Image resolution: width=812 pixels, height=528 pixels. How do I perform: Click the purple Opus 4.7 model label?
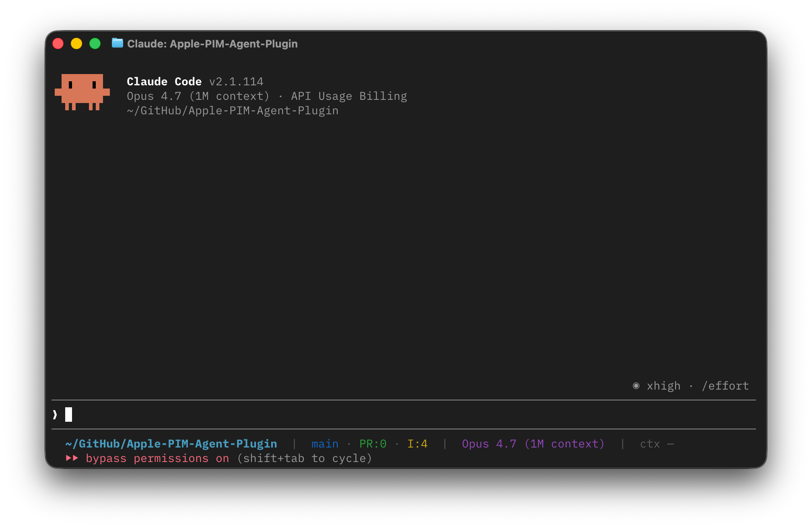click(x=533, y=443)
